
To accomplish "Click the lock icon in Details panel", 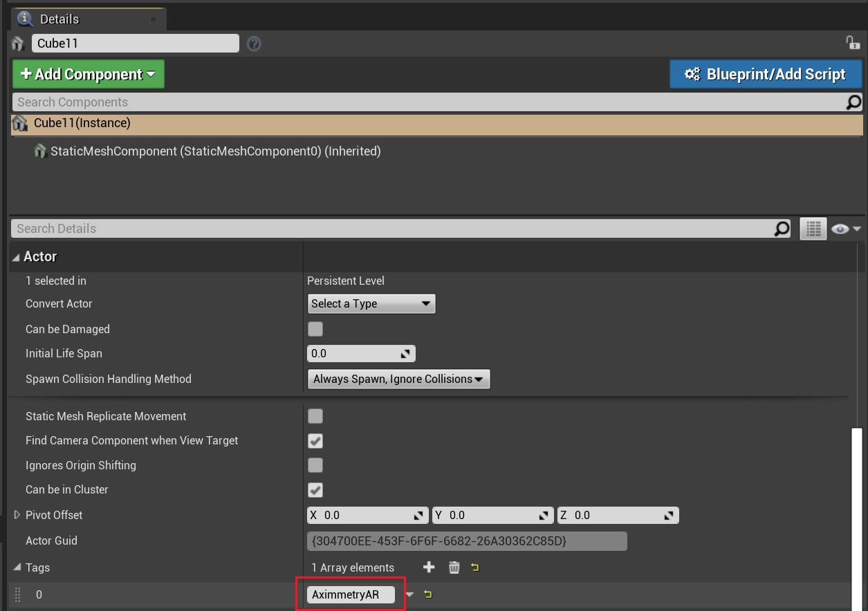I will (x=853, y=43).
